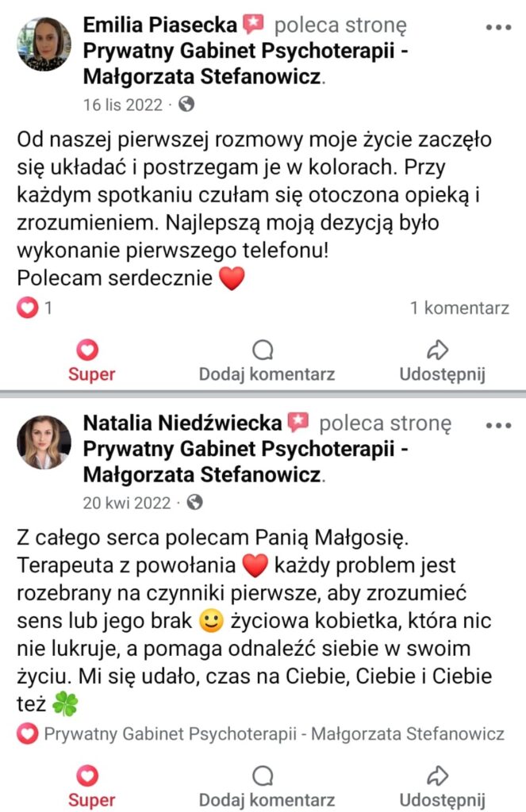
Task: Tap comment bubble icon under Natalia's post
Action: 263,776
